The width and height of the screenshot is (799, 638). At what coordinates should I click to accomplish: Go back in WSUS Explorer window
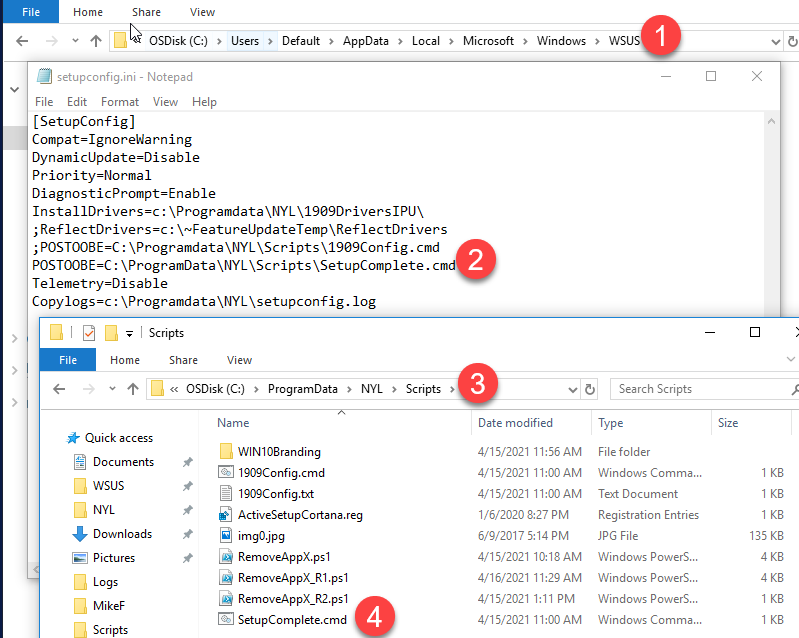[22, 41]
